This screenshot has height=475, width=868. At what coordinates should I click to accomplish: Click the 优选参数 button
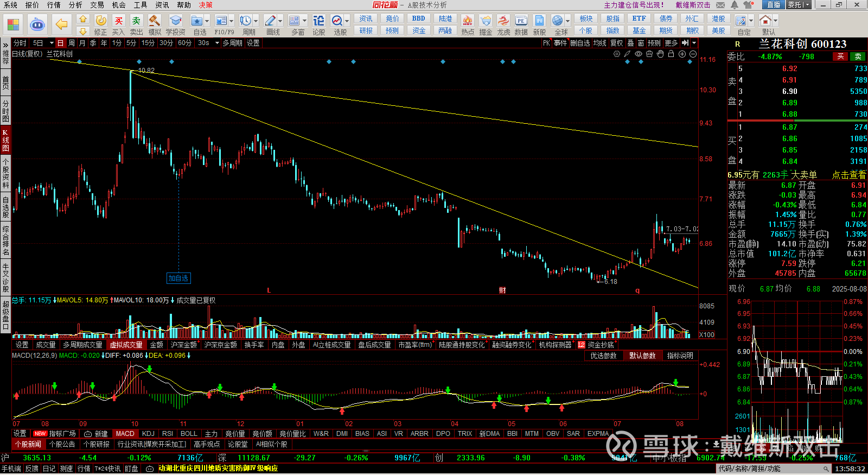(x=604, y=356)
